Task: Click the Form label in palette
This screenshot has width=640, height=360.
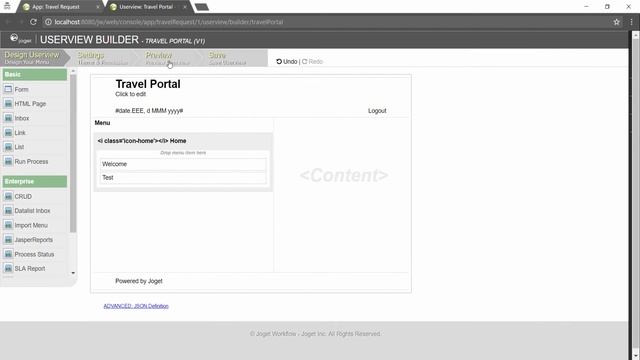Action: 22,89
